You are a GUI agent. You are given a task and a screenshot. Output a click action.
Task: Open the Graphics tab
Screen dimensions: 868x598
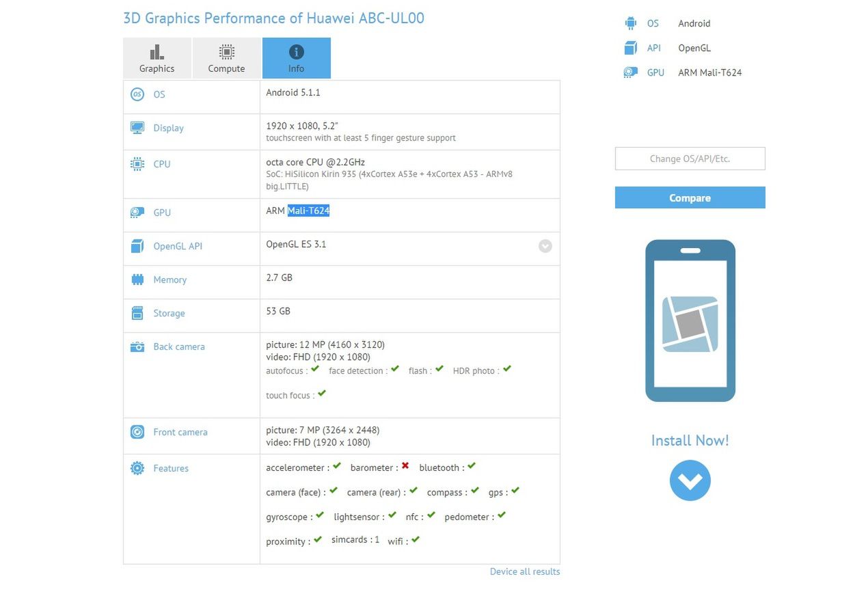(x=157, y=58)
